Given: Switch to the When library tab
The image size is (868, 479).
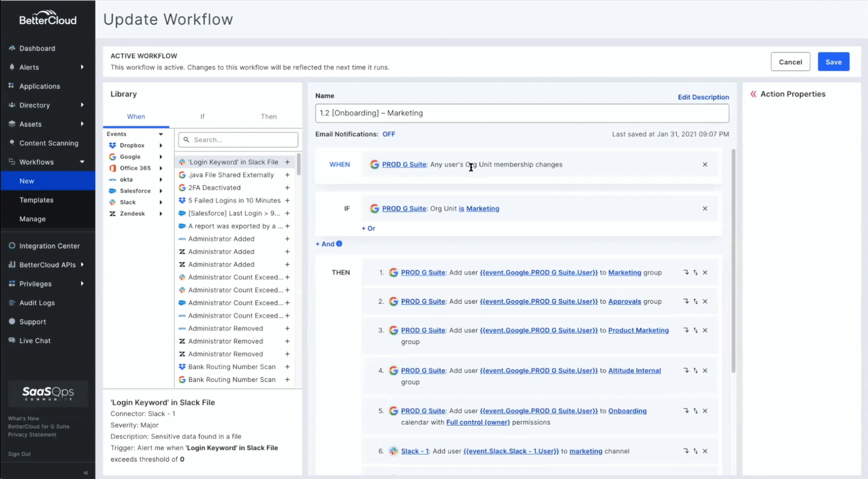Looking at the screenshot, I should tap(136, 117).
